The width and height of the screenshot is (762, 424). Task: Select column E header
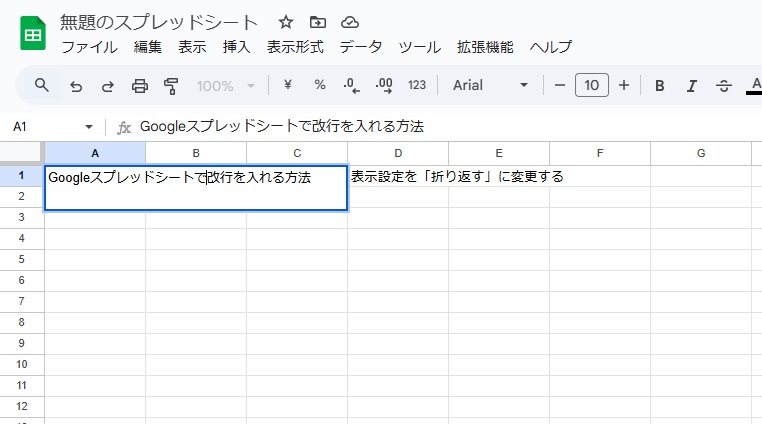[x=499, y=153]
